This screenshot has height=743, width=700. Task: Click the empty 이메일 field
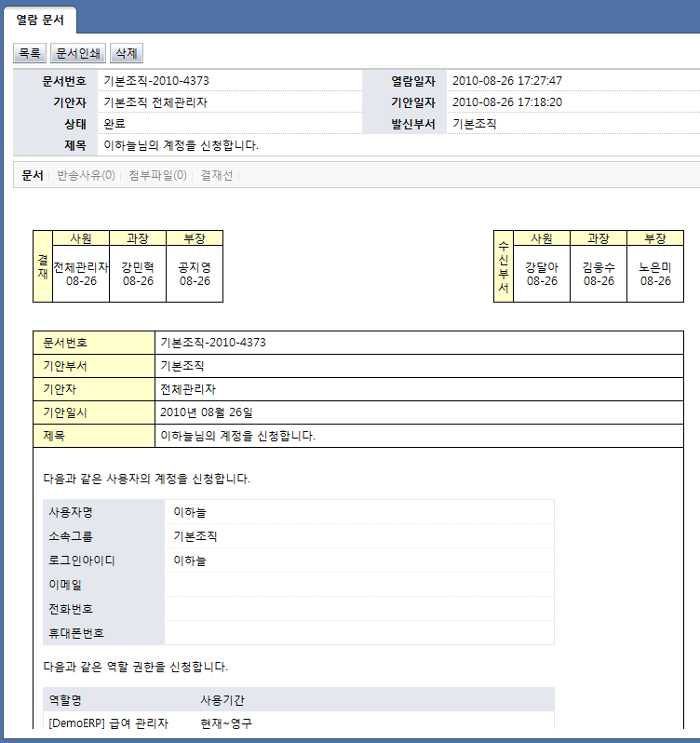[x=358, y=585]
